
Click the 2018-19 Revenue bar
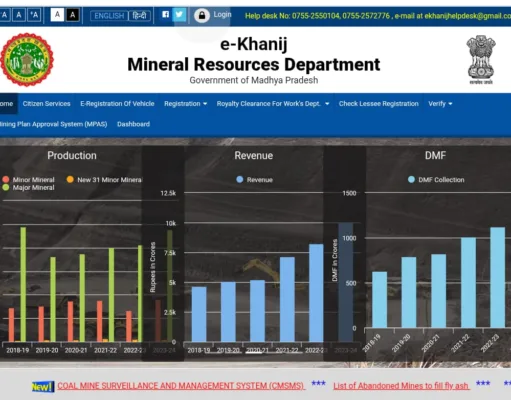click(x=199, y=314)
